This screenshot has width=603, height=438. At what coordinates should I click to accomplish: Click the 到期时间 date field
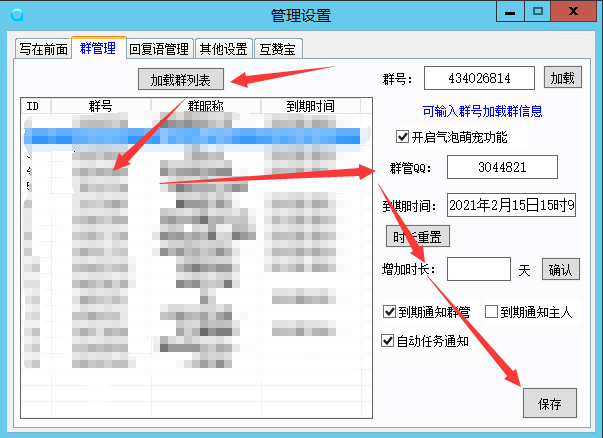click(511, 206)
